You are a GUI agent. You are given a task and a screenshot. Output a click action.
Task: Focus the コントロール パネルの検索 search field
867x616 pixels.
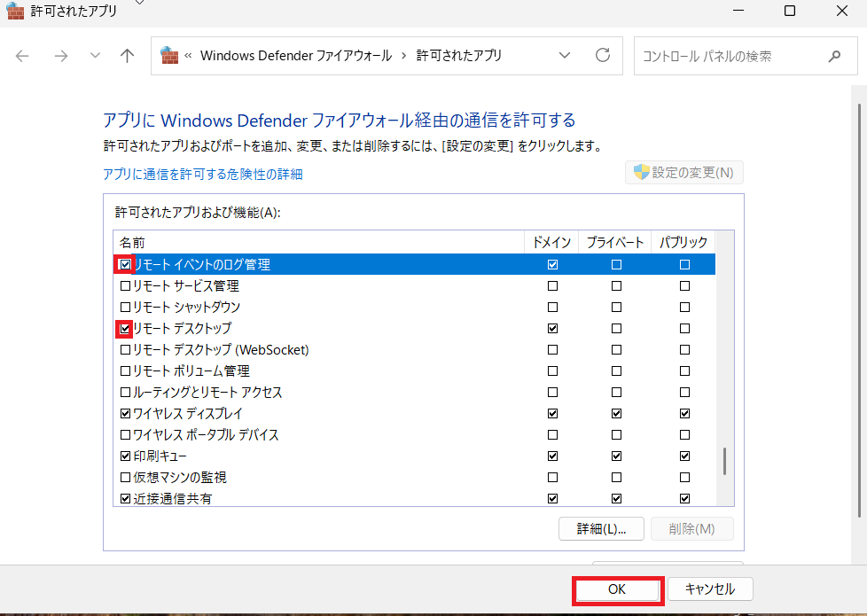(746, 56)
